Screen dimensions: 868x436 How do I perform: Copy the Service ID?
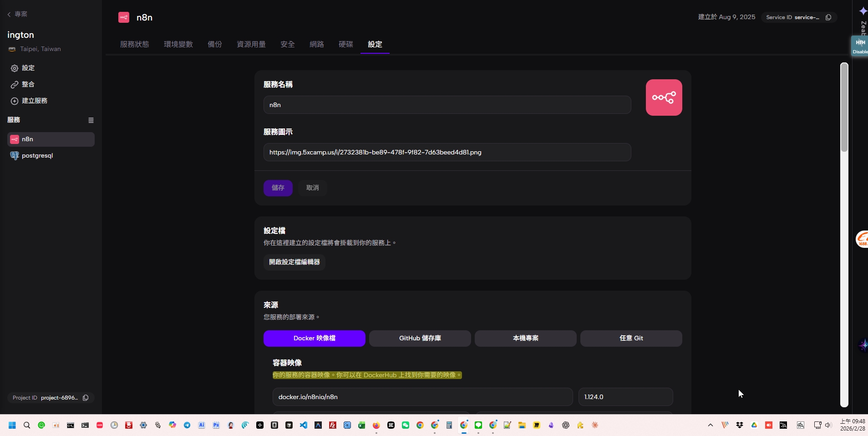[828, 17]
